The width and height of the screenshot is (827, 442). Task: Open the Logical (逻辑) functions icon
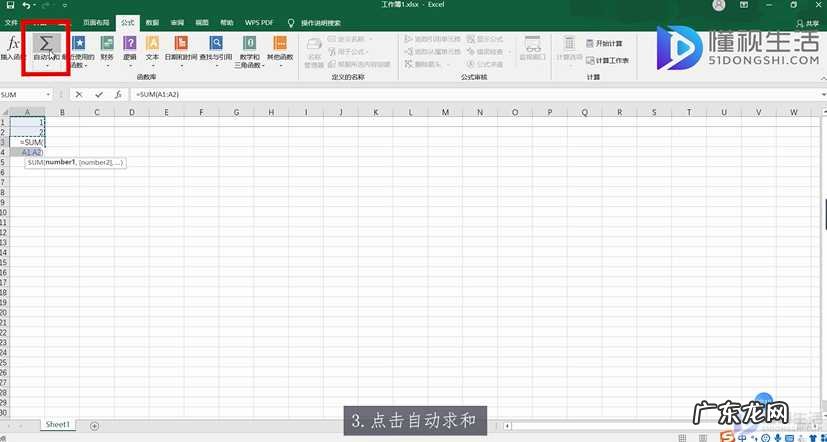130,43
